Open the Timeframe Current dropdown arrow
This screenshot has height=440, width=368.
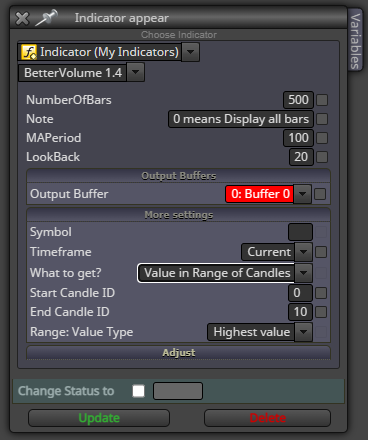point(303,252)
